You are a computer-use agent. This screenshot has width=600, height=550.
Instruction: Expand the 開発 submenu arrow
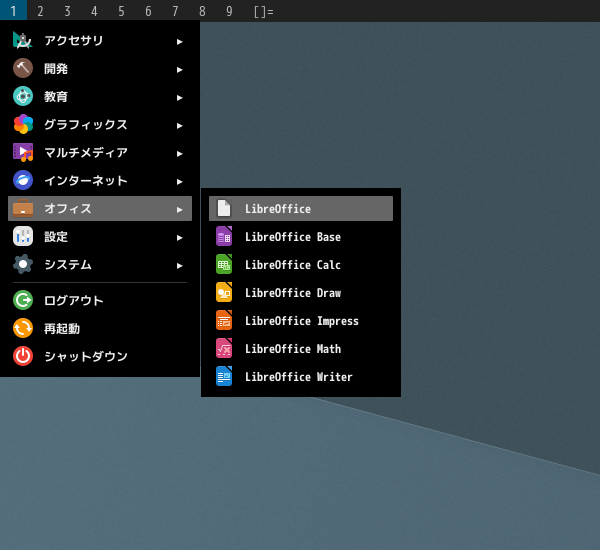[x=179, y=70]
